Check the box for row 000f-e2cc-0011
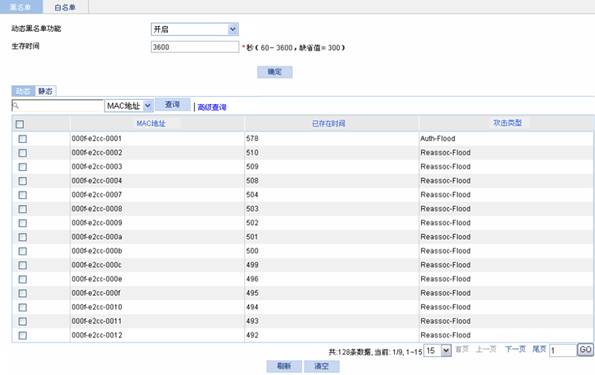Image resolution: width=595 pixels, height=375 pixels. tap(22, 321)
